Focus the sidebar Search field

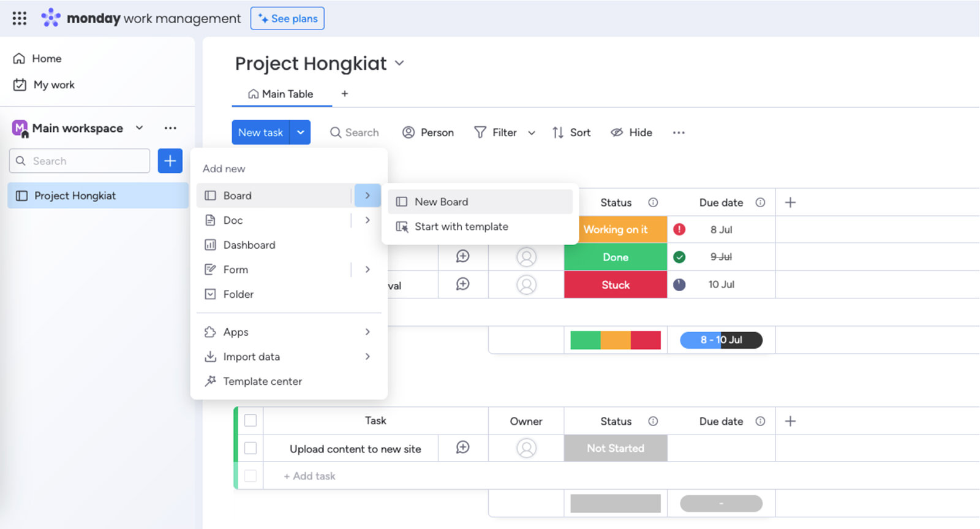tap(80, 161)
